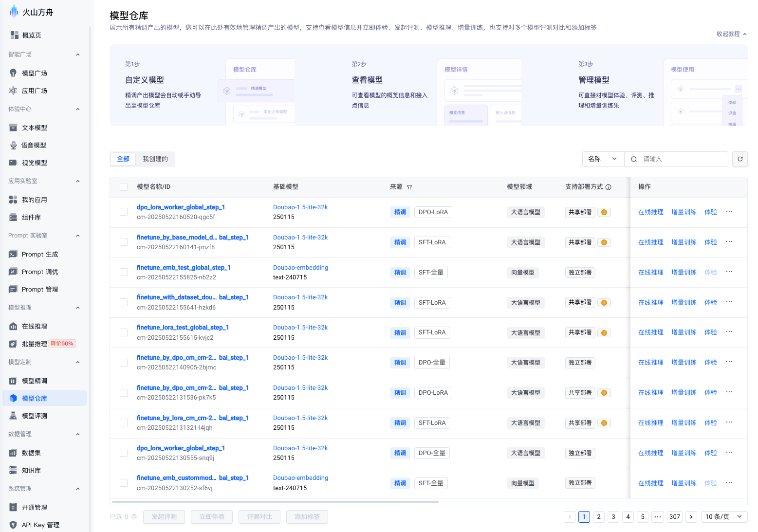
Task: Open the 名称 search field dropdown
Action: pos(603,159)
